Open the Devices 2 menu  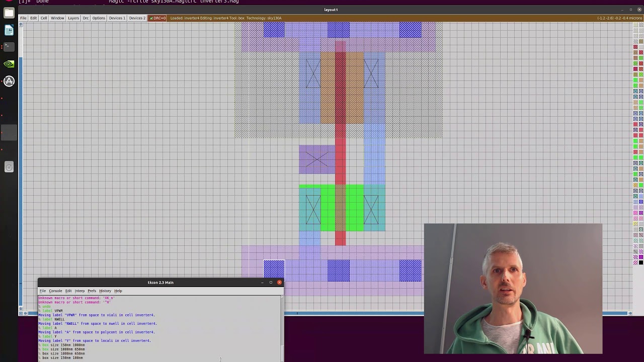click(x=137, y=18)
